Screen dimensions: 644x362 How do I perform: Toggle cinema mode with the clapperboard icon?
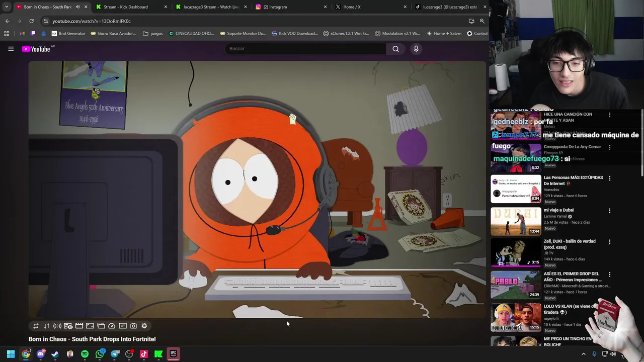click(79, 326)
